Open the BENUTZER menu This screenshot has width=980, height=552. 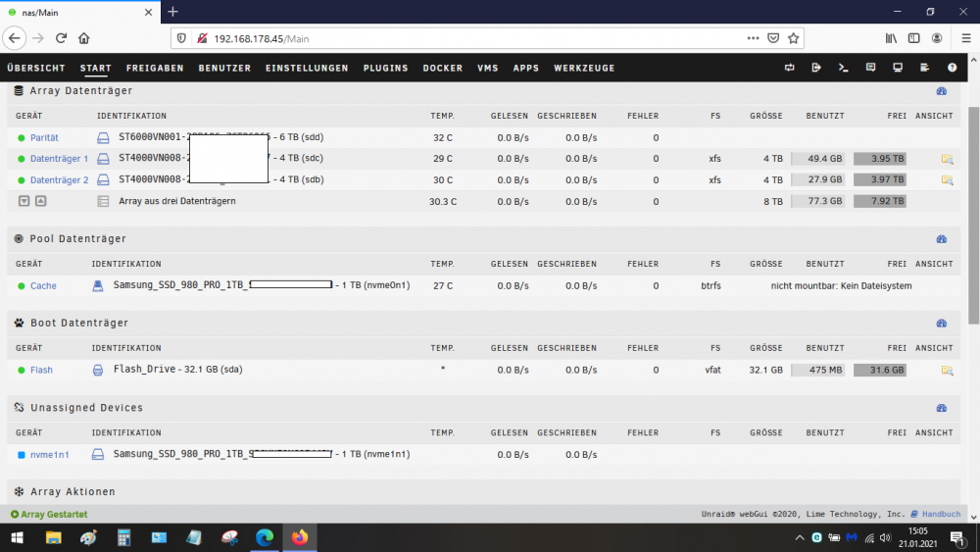pos(224,68)
